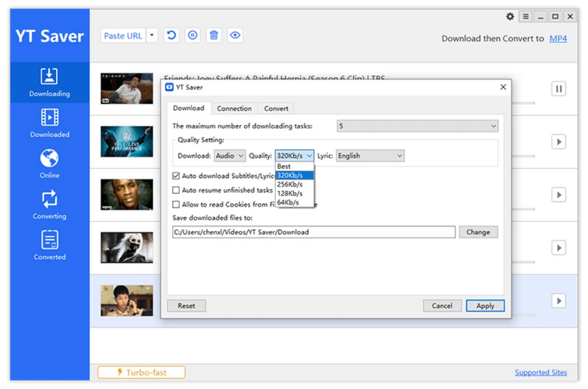
Task: Switch to the Connection tab
Action: [234, 108]
